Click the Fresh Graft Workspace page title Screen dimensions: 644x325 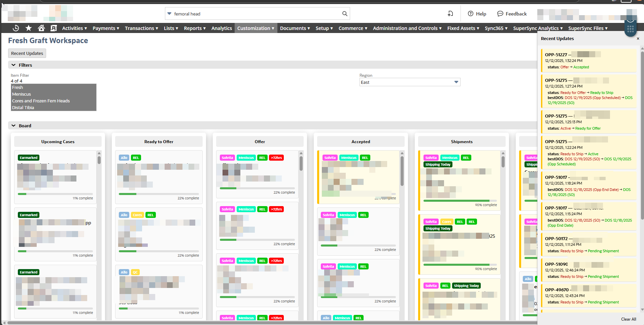(x=48, y=40)
